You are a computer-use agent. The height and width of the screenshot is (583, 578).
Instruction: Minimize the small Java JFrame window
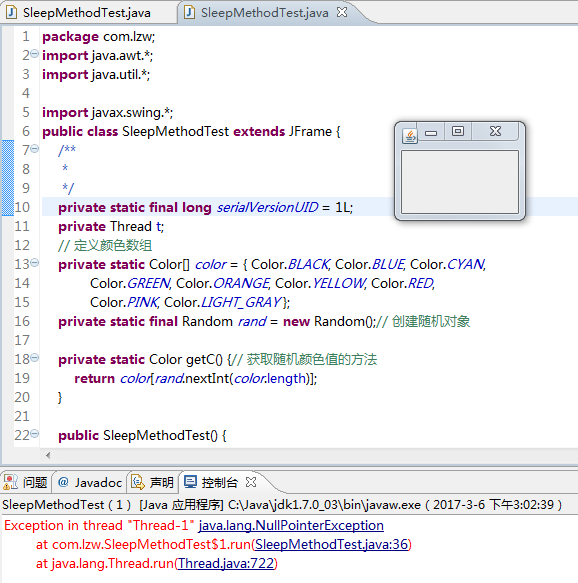[431, 133]
